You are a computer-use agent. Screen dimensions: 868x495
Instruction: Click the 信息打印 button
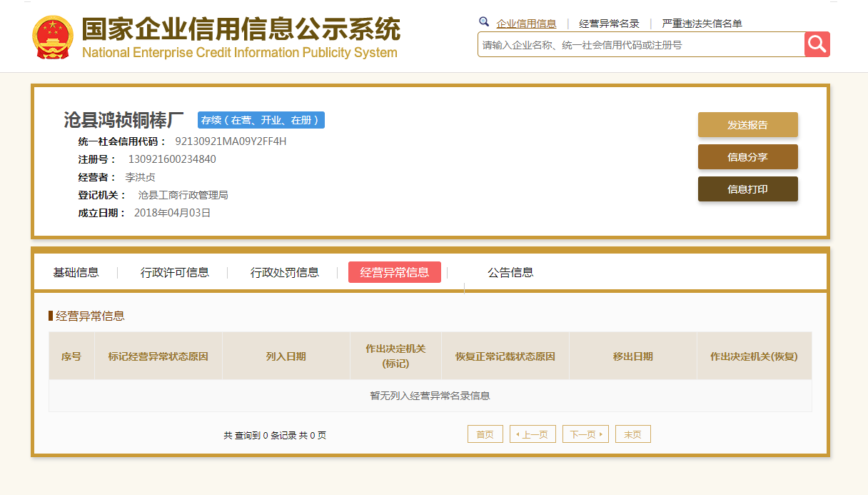pyautogui.click(x=747, y=189)
